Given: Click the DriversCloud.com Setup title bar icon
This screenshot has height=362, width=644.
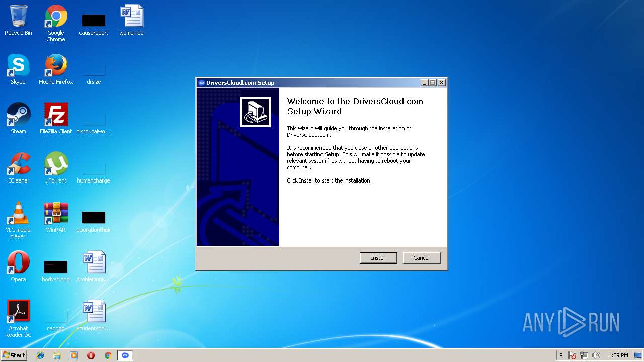Looking at the screenshot, I should pyautogui.click(x=201, y=83).
